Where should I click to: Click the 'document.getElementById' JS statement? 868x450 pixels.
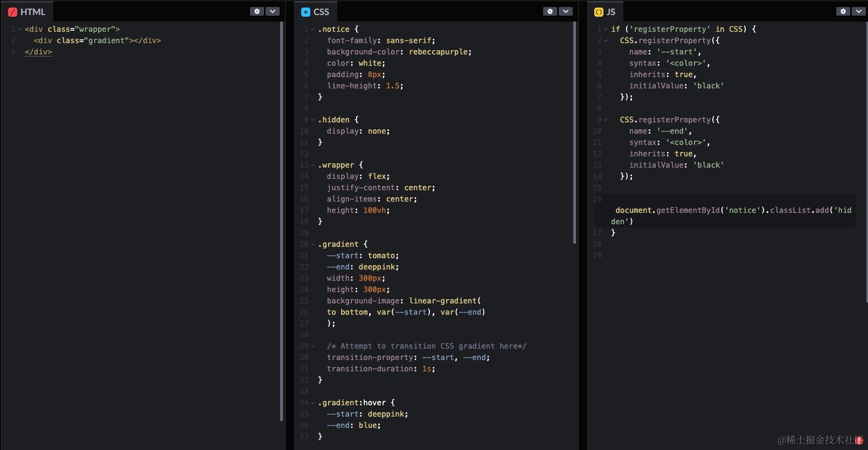731,216
